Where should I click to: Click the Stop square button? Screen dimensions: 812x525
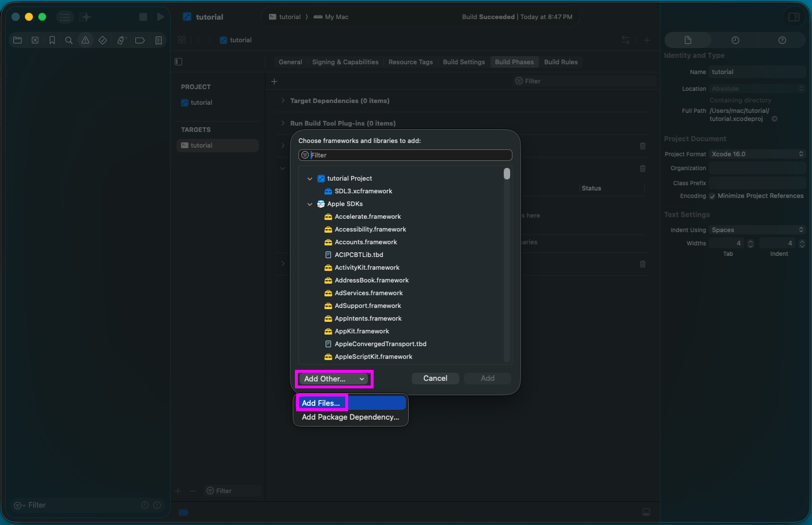pos(143,17)
